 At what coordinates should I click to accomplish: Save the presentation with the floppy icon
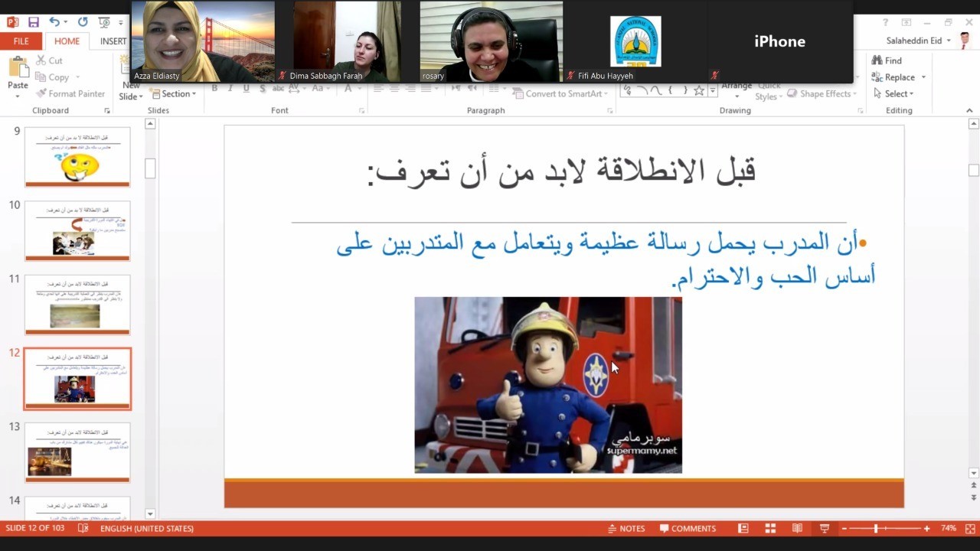[x=33, y=22]
